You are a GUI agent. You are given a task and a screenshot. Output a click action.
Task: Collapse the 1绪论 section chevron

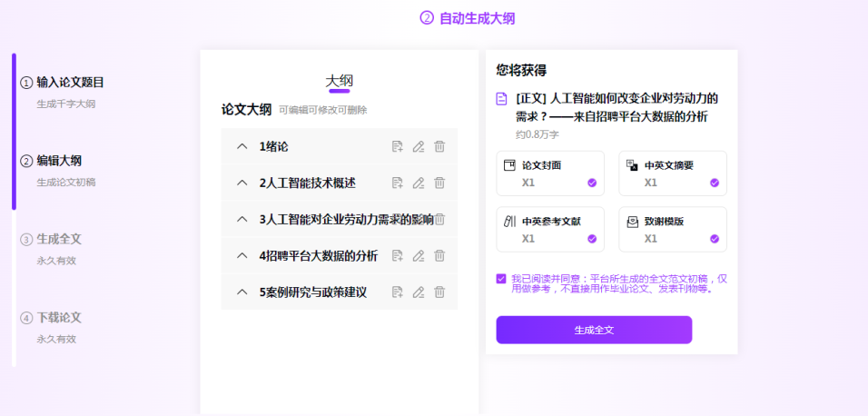click(242, 147)
